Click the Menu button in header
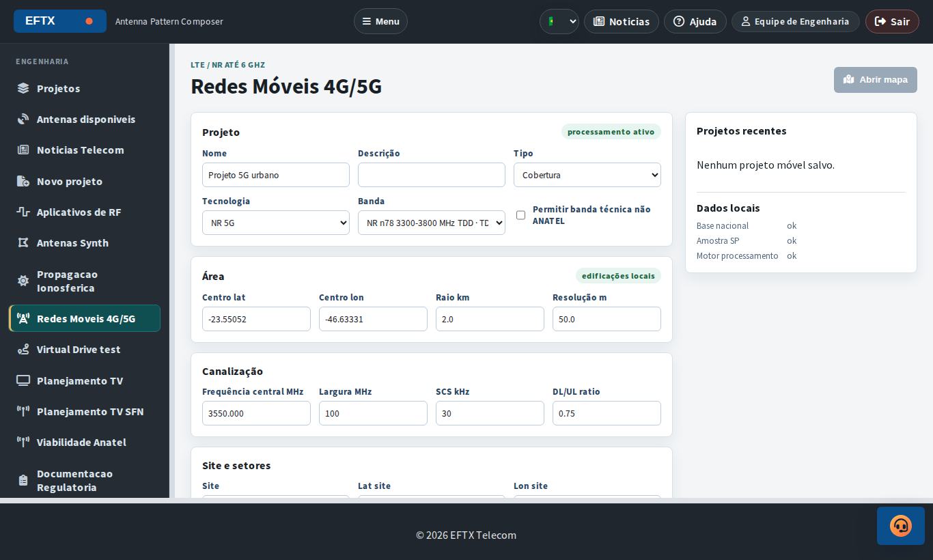 [x=380, y=21]
